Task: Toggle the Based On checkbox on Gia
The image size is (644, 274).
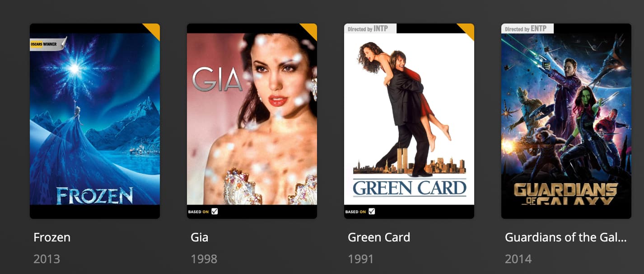Action: click(215, 211)
